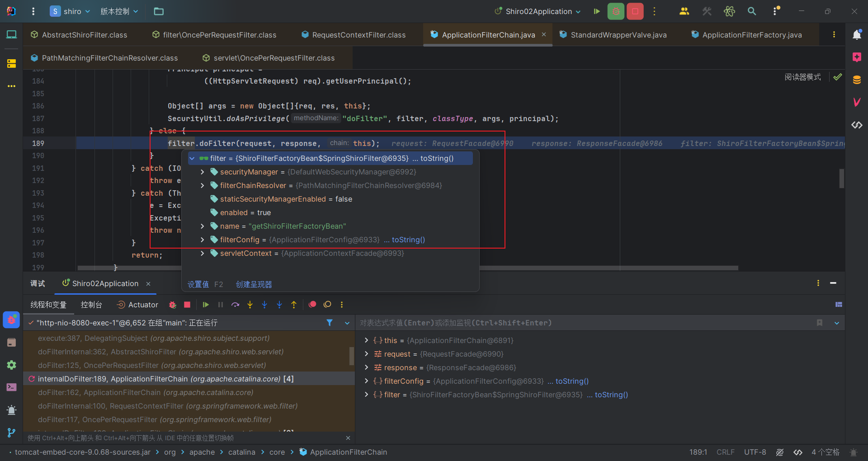Expand the servletContext node

click(x=203, y=253)
